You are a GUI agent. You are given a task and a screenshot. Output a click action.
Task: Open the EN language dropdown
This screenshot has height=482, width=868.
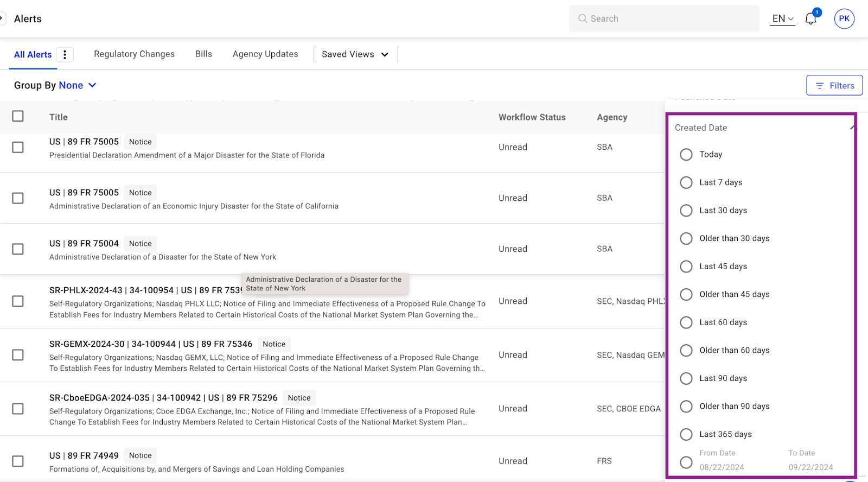tap(782, 18)
